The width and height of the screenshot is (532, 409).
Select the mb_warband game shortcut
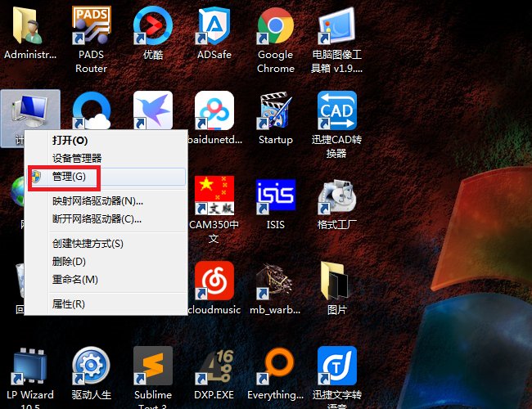275,281
